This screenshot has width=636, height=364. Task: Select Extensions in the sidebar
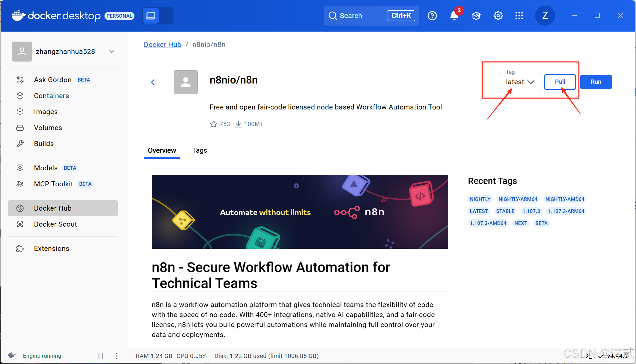63,249
